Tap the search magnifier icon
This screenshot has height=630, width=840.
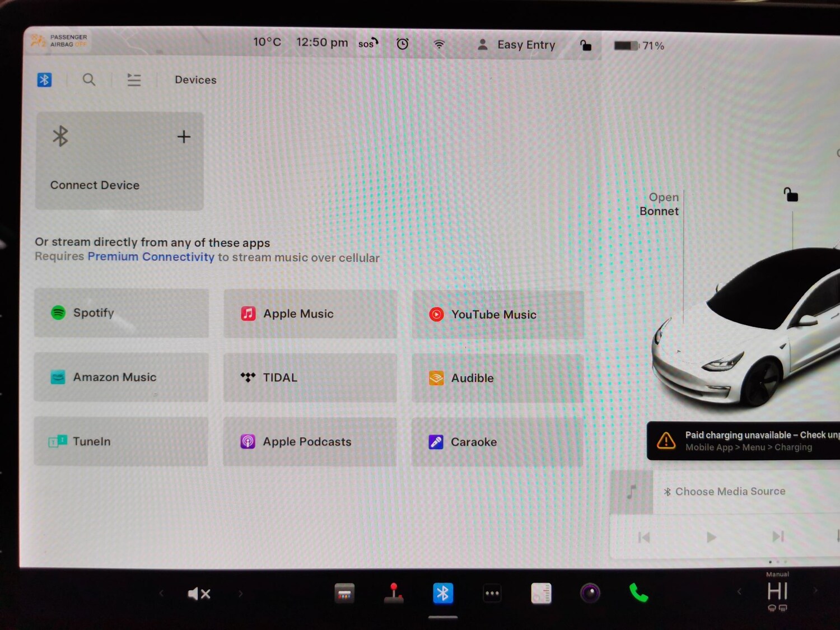89,80
